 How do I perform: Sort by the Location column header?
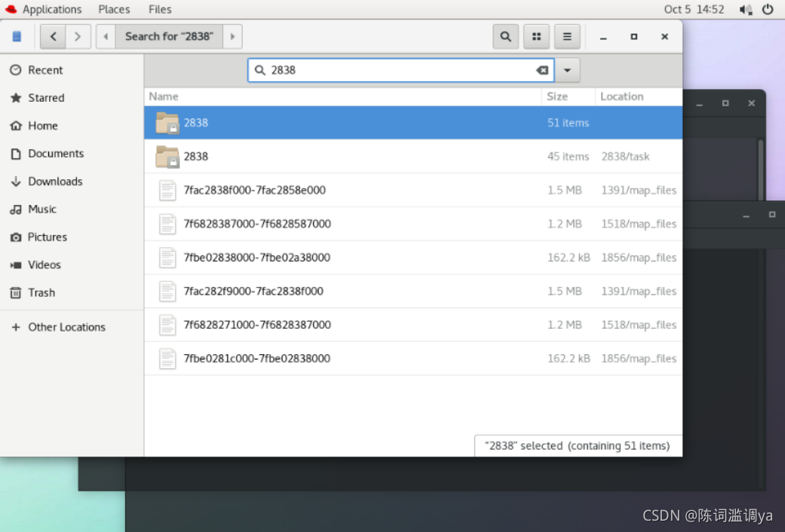coord(639,96)
